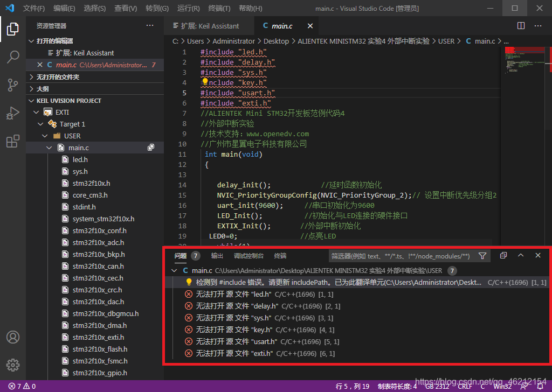Select stm32f10x_exti.h in project tree
This screenshot has width=552, height=392.
click(x=98, y=338)
